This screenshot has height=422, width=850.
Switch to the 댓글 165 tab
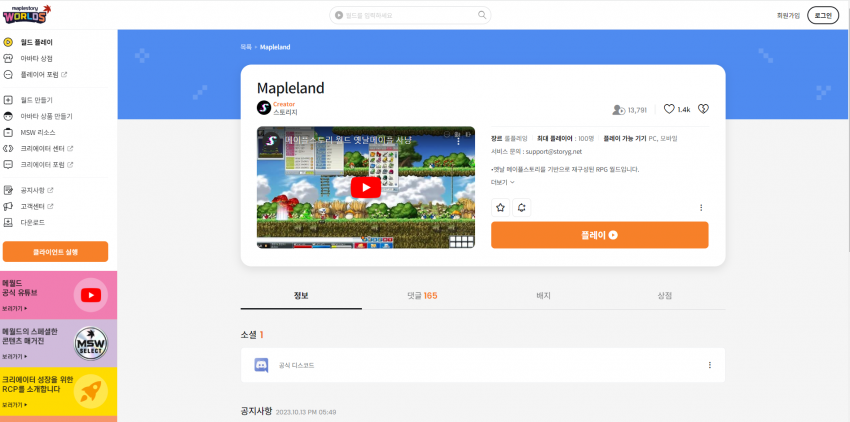(x=422, y=296)
